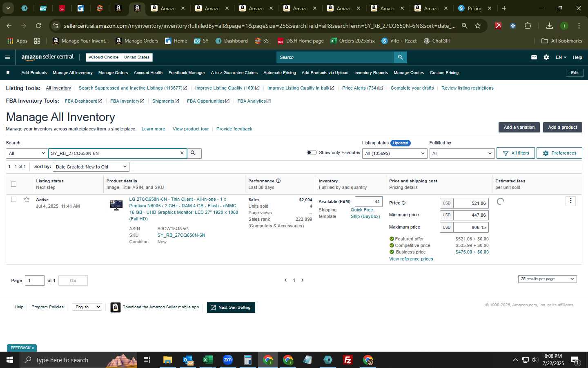Open the Windows Start menu
Image resolution: width=588 pixels, height=368 pixels.
click(x=10, y=360)
